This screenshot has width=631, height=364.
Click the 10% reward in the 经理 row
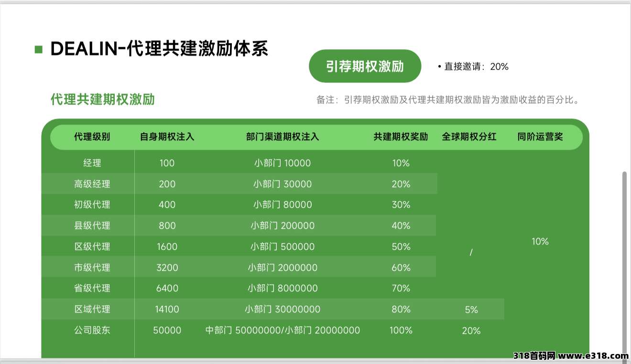[x=401, y=163]
